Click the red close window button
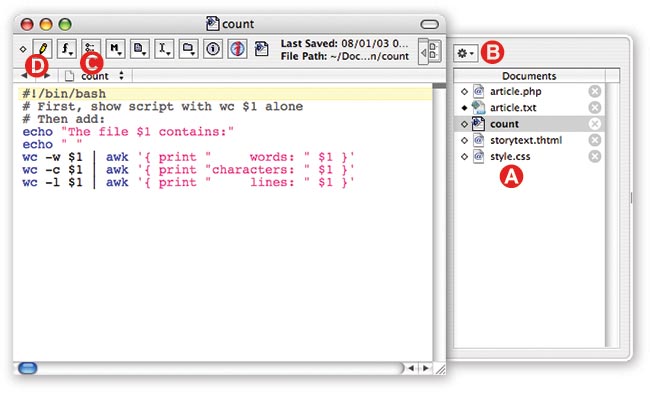The width and height of the screenshot is (650, 393). click(27, 24)
